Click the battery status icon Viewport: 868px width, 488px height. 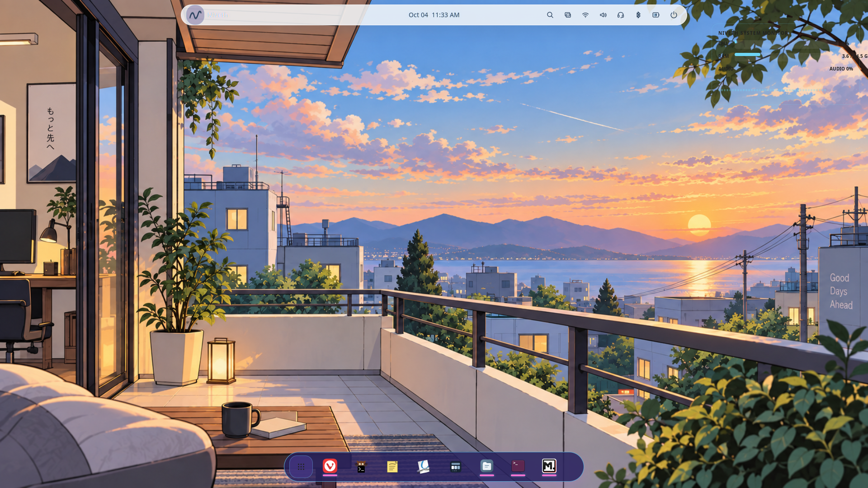tap(656, 15)
